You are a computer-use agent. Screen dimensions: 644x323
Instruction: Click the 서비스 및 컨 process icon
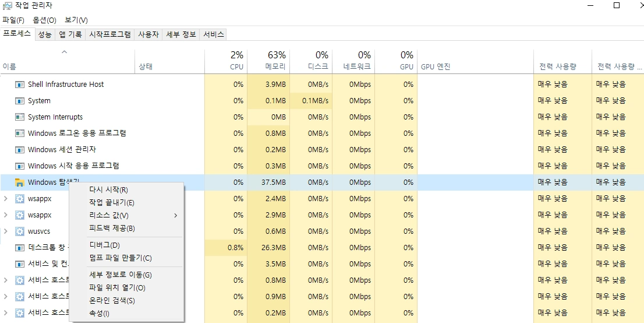[20, 264]
